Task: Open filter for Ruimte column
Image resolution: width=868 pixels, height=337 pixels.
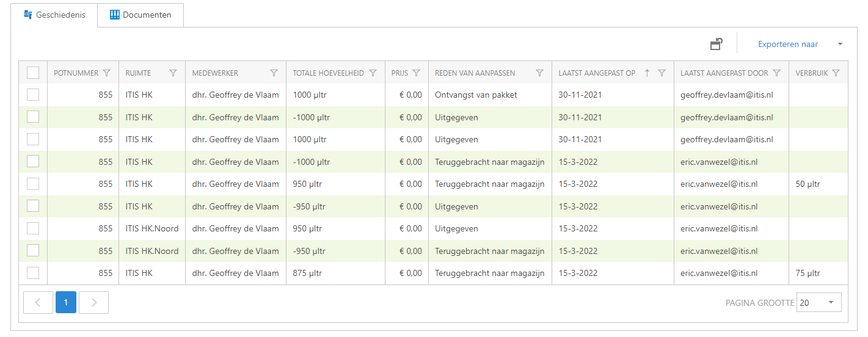Action: pos(173,73)
